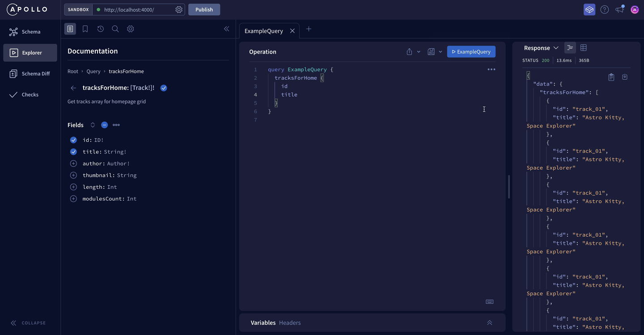Close the ExampleQuery tab
Image resolution: width=644 pixels, height=335 pixels.
(x=292, y=31)
